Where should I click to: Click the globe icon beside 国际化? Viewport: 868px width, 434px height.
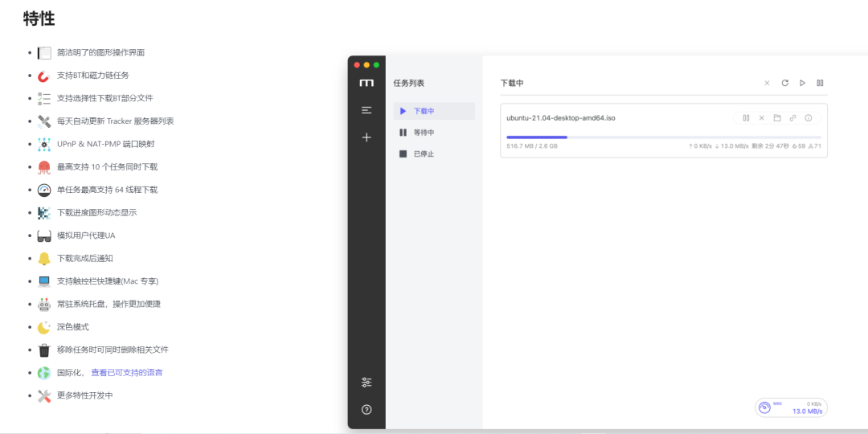[44, 373]
